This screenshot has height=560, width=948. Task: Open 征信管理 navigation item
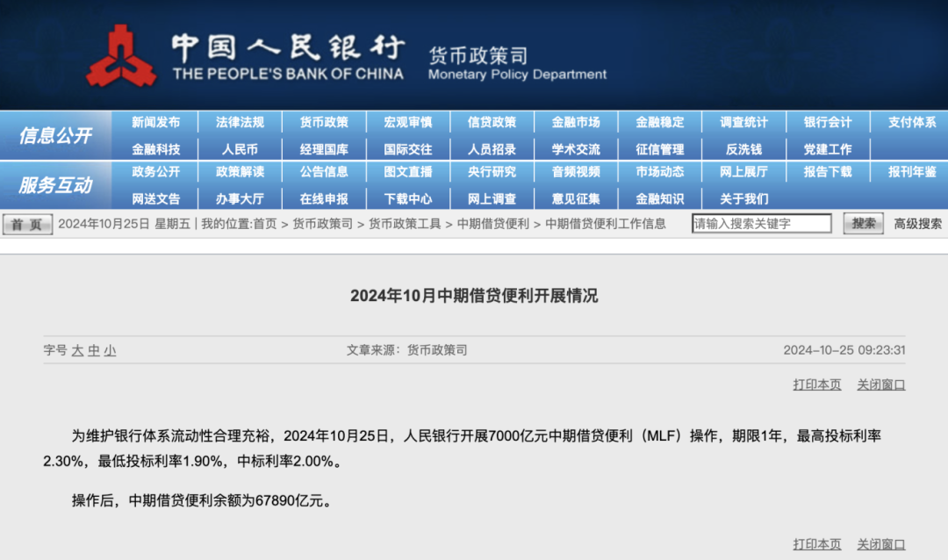(x=660, y=148)
